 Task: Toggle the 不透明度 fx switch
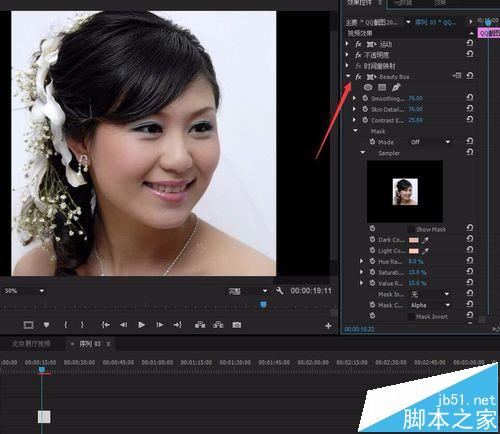pos(358,55)
